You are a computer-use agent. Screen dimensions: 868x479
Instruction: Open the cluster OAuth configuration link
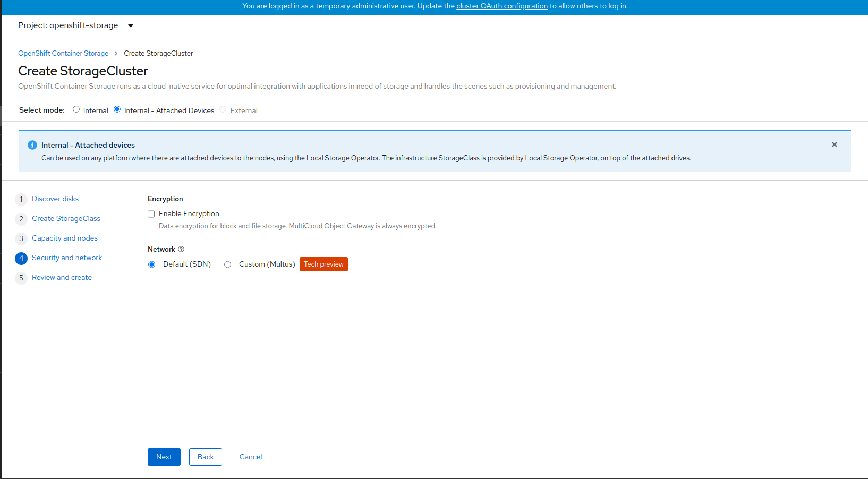pos(502,6)
